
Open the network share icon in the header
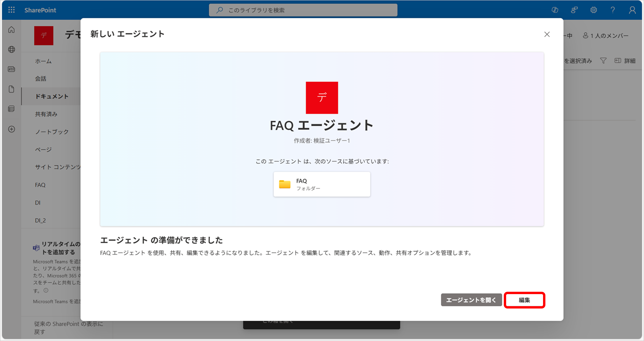tap(574, 10)
